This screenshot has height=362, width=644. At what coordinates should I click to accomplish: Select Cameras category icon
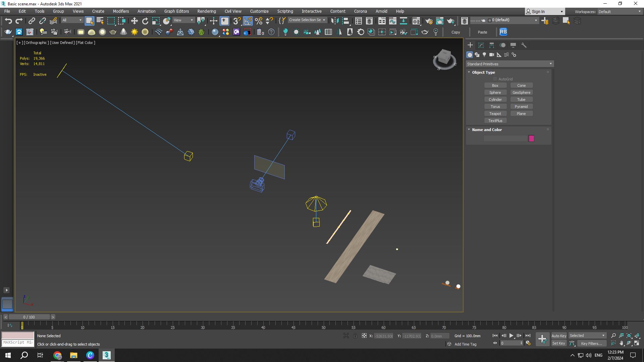[492, 55]
